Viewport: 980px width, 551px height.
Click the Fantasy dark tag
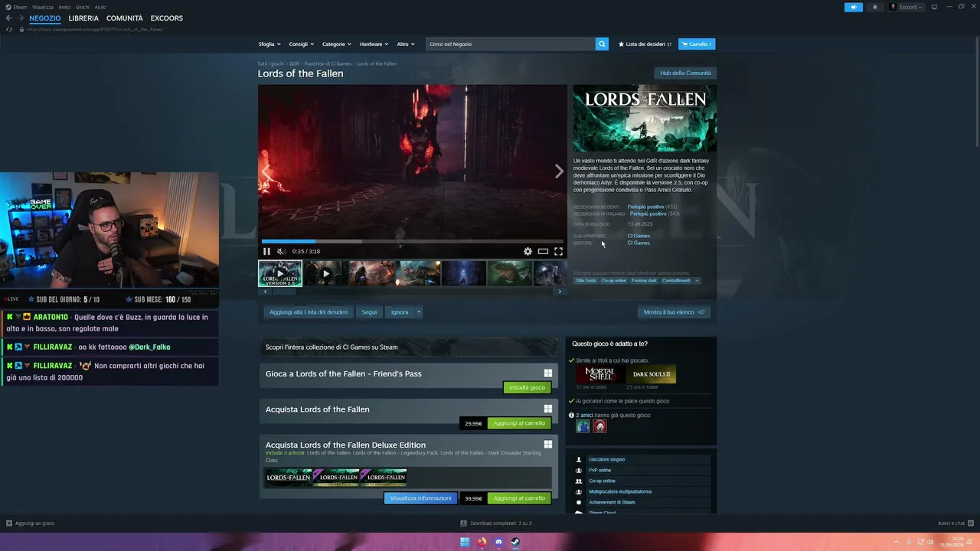coord(644,280)
